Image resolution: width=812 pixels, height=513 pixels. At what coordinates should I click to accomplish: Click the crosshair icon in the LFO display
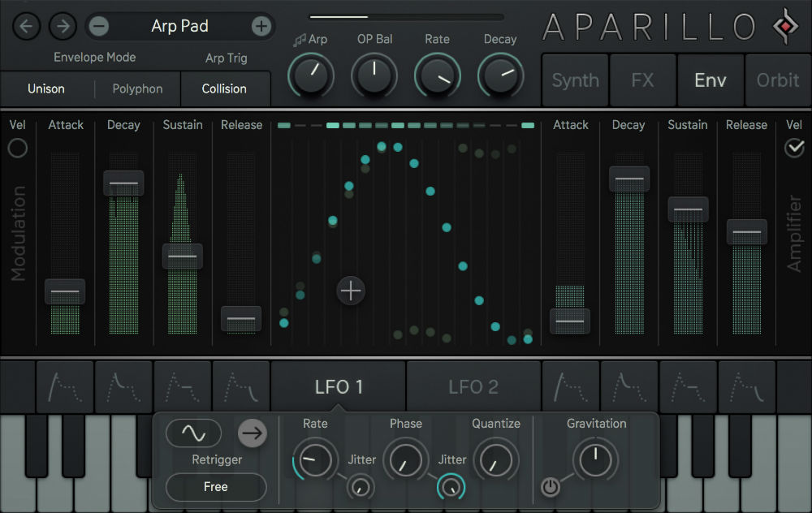click(351, 291)
